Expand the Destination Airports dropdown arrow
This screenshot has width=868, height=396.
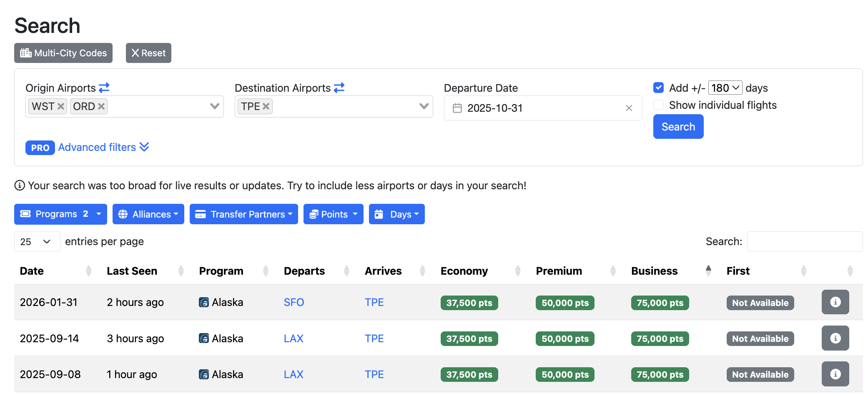[424, 106]
